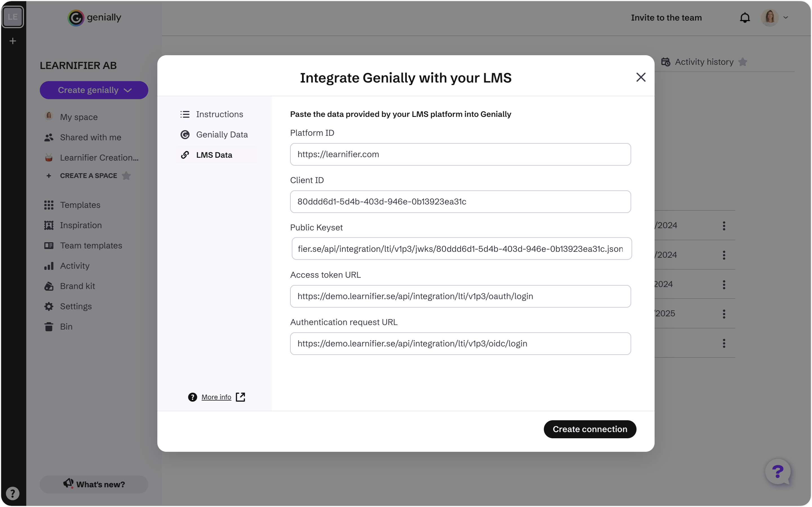Click the Authentication request URL field
Screen dimensions: 812x507
460,343
